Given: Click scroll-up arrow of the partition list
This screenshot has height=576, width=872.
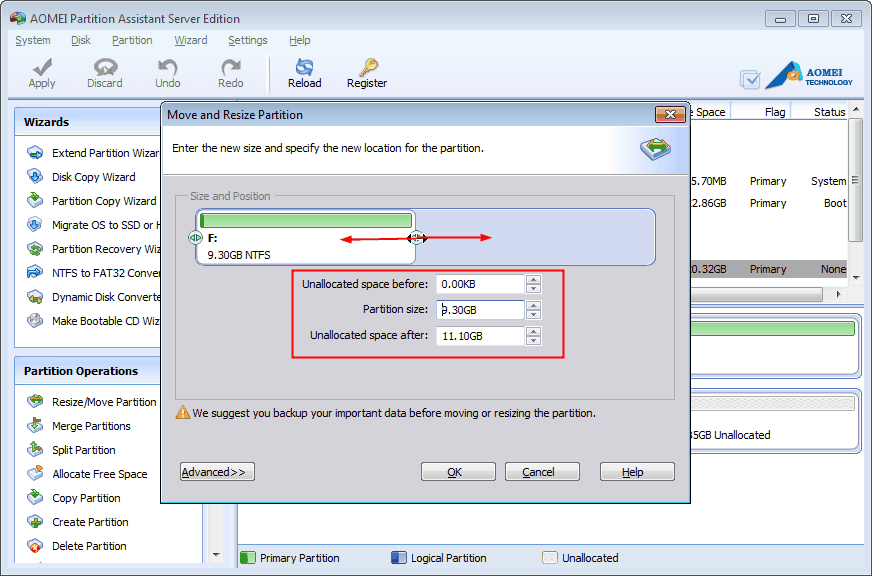Looking at the screenshot, I should click(856, 110).
